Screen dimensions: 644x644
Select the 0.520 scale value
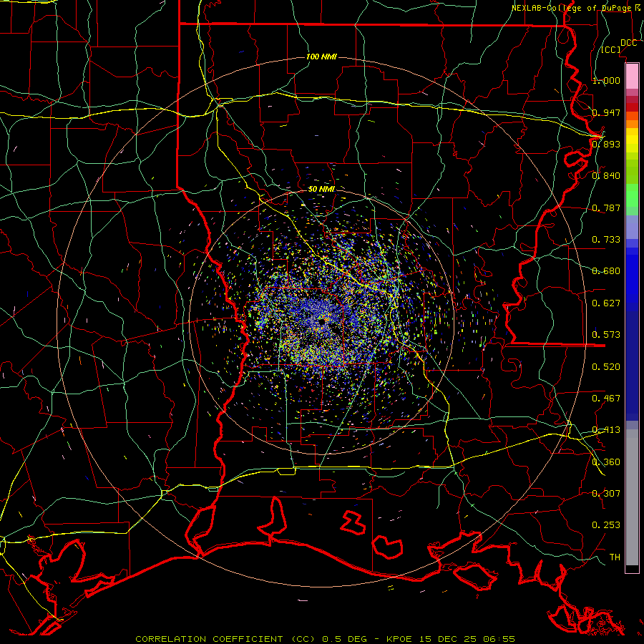(x=606, y=367)
